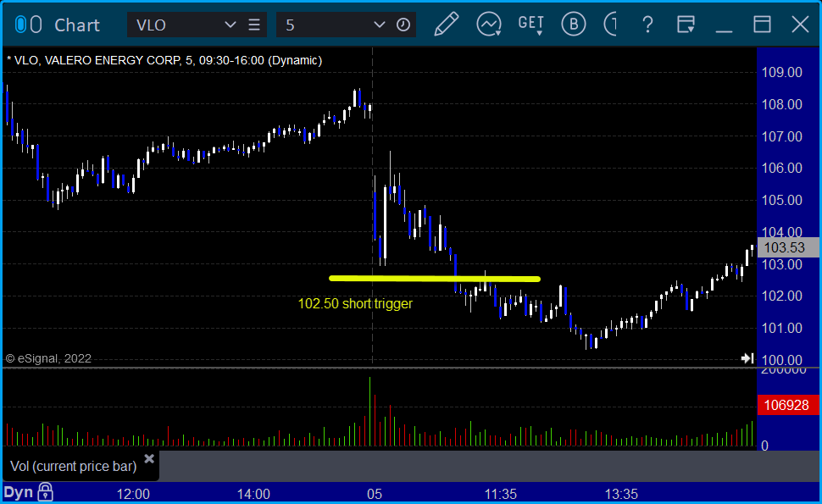Screen dimensions: 822x504
Task: Click the 11:35 time axis label
Action: pos(501,494)
